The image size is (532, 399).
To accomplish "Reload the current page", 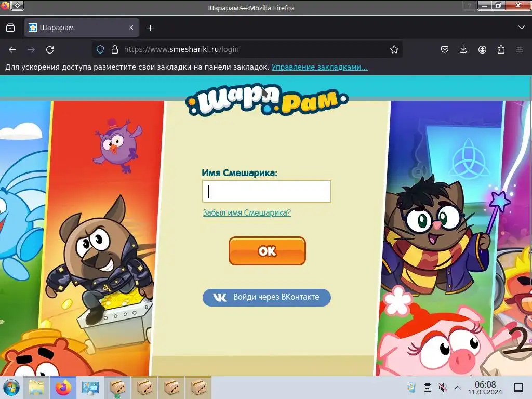I will tap(50, 50).
